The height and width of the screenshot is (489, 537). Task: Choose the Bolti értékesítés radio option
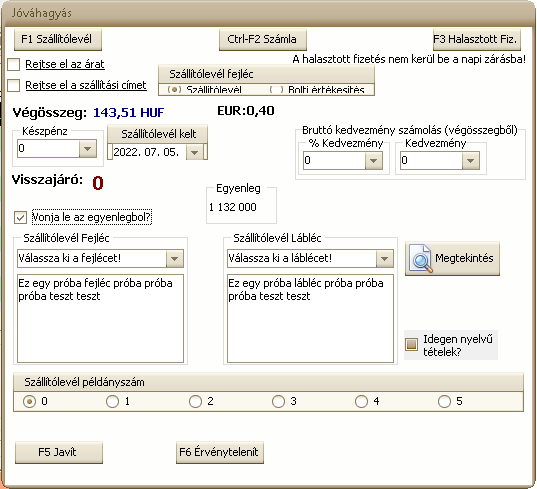coord(276,90)
